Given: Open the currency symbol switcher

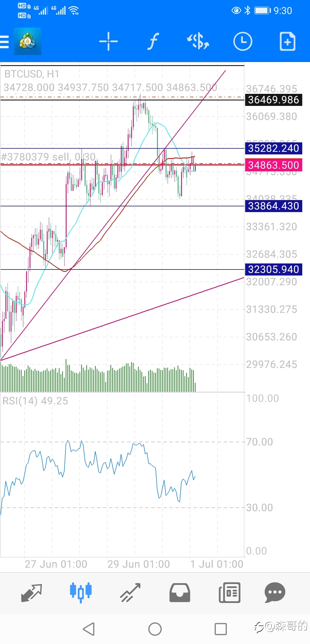Looking at the screenshot, I should coord(198,41).
